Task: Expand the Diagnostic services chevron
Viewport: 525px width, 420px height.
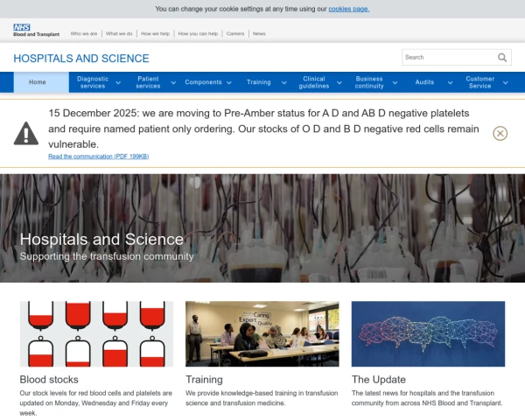Action: pos(118,83)
